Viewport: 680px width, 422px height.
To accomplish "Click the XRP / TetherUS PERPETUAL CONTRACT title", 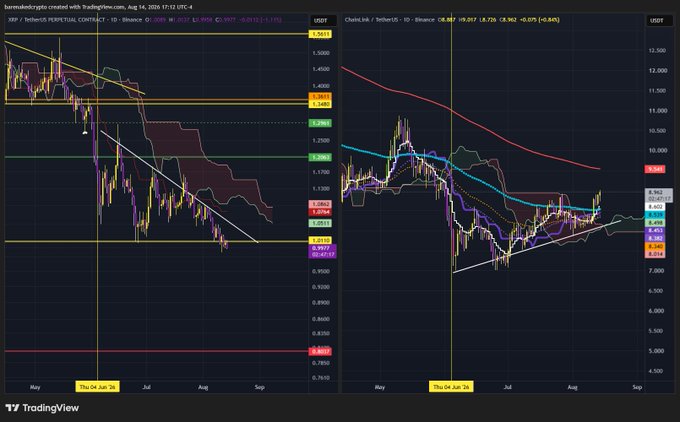I will coord(56,20).
